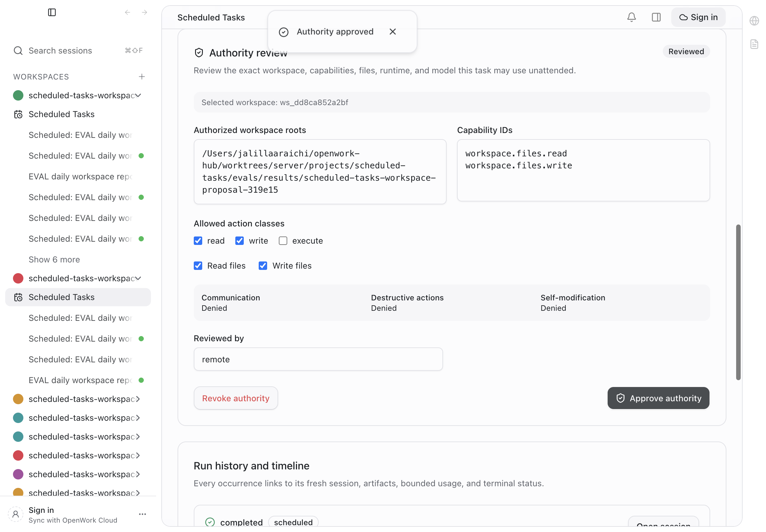Screen dimensions: 766x532
Task: Click into Authorized workspace roots textarea
Action: tap(320, 172)
